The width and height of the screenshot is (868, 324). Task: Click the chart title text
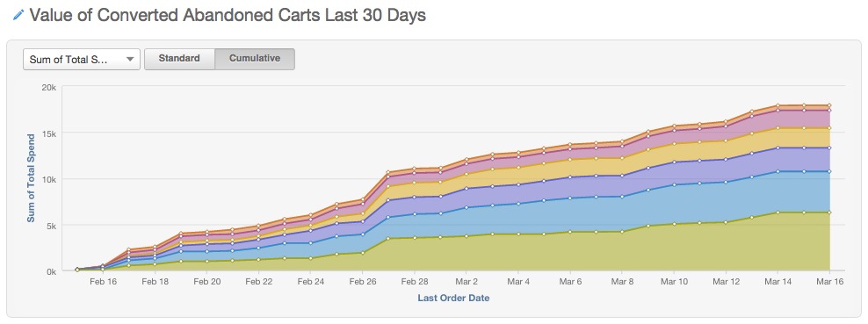pos(228,15)
